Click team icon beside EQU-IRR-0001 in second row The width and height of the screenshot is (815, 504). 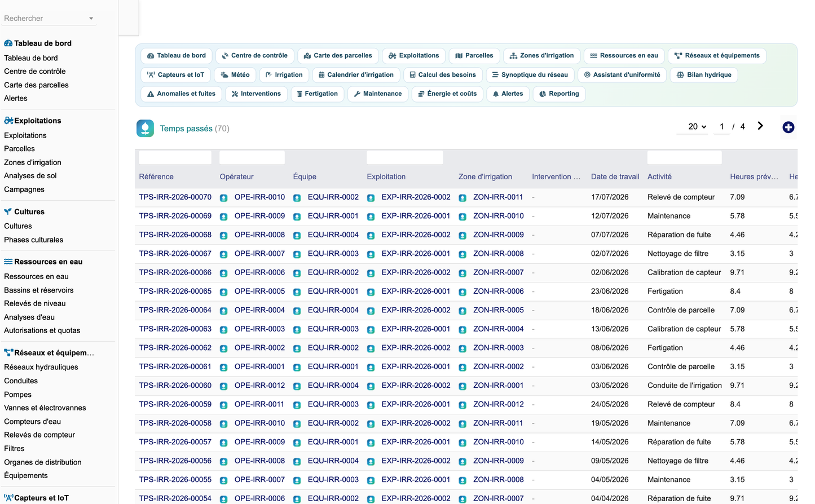point(297,216)
